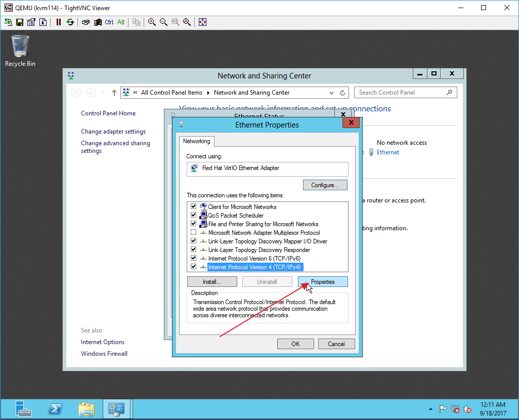Click the Control Panel taskbar icon

pyautogui.click(x=116, y=409)
